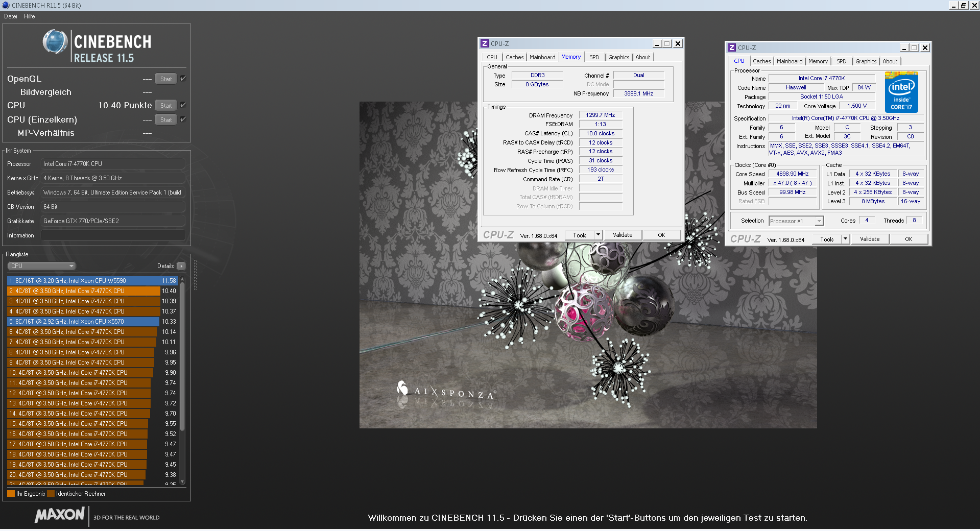
Task: Click the CPU-Z Z icon in Memory window title
Action: [485, 44]
